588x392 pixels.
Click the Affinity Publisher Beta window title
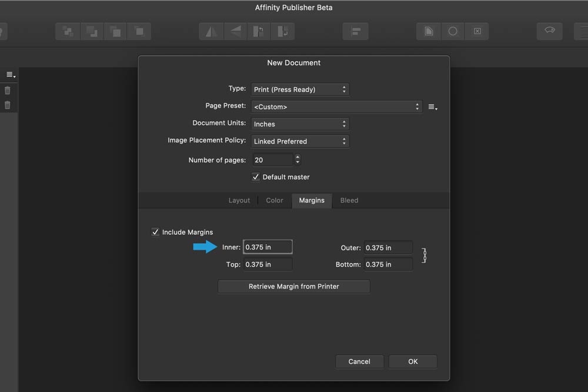click(x=293, y=8)
